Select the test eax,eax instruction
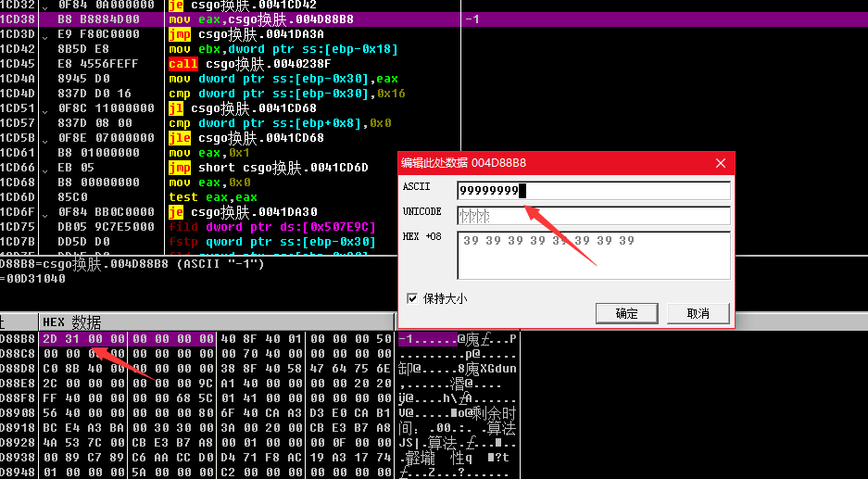The image size is (868, 479). click(x=213, y=197)
